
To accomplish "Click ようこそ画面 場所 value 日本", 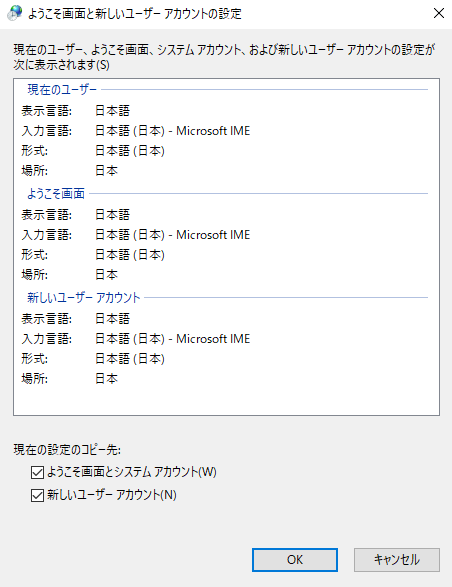I will [106, 275].
